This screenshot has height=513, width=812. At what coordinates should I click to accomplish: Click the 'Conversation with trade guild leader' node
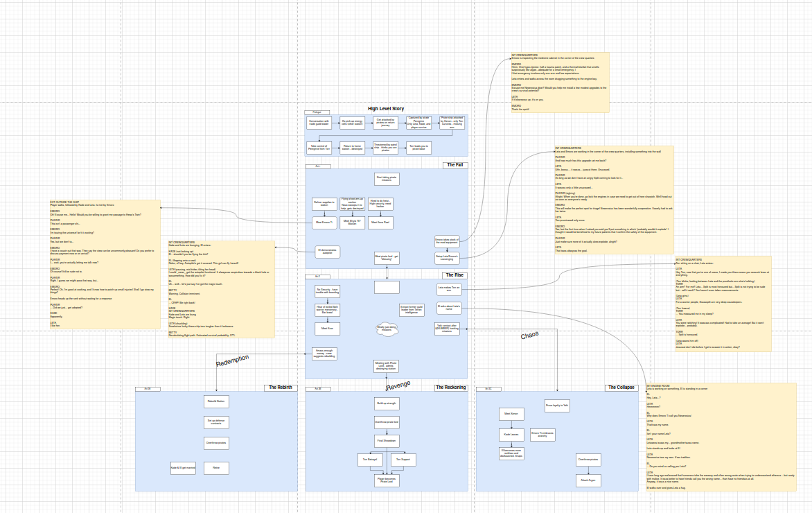coord(319,123)
